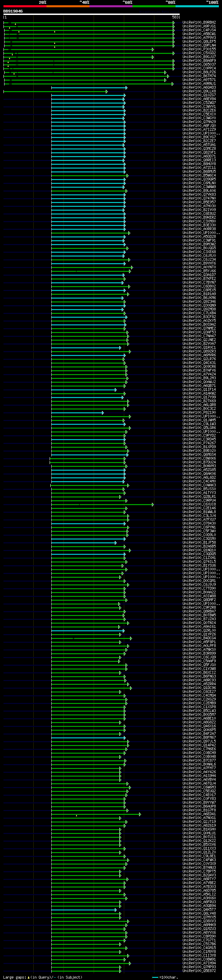Image resolution: width=222 pixels, height=980 pixels.
Task: Select hit label UniRef100_B9GJU7
Action: pos(199,57)
